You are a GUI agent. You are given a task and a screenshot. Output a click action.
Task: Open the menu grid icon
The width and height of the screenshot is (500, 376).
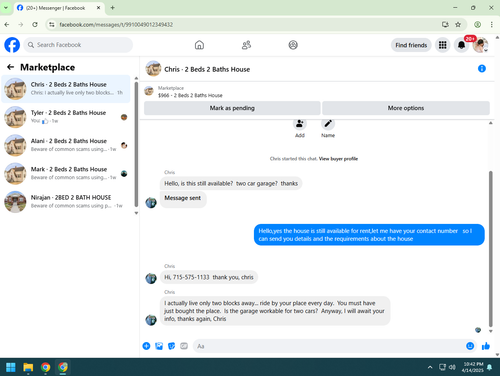[442, 45]
